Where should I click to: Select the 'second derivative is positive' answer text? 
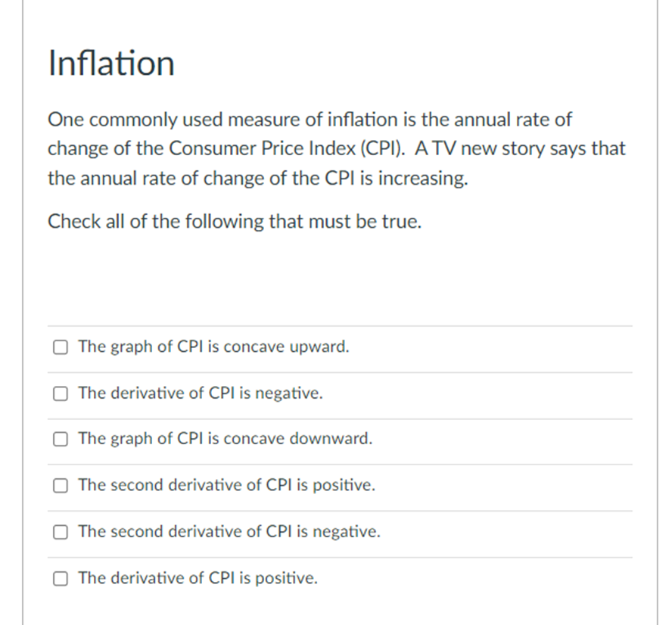pos(227,486)
